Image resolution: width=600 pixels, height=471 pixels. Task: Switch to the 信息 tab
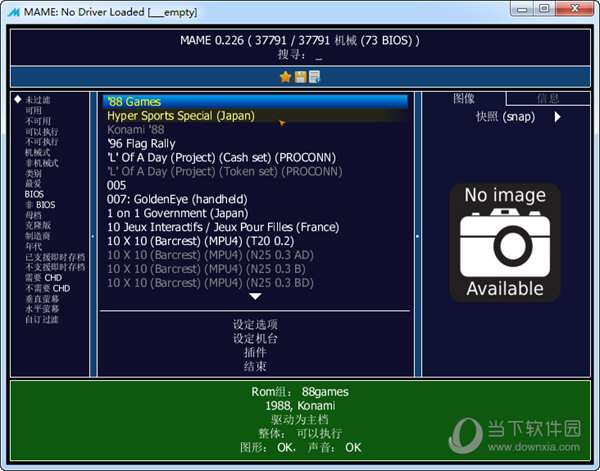click(547, 98)
